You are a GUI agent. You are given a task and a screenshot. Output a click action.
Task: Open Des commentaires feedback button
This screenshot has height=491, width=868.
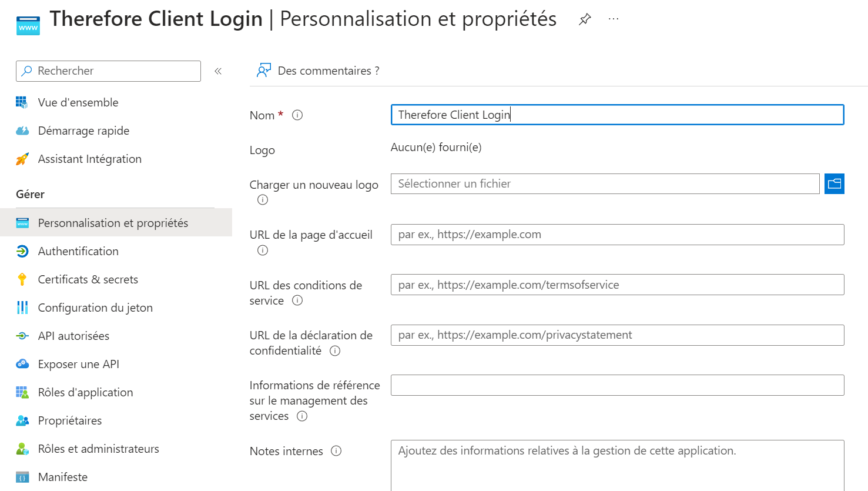[x=318, y=71]
